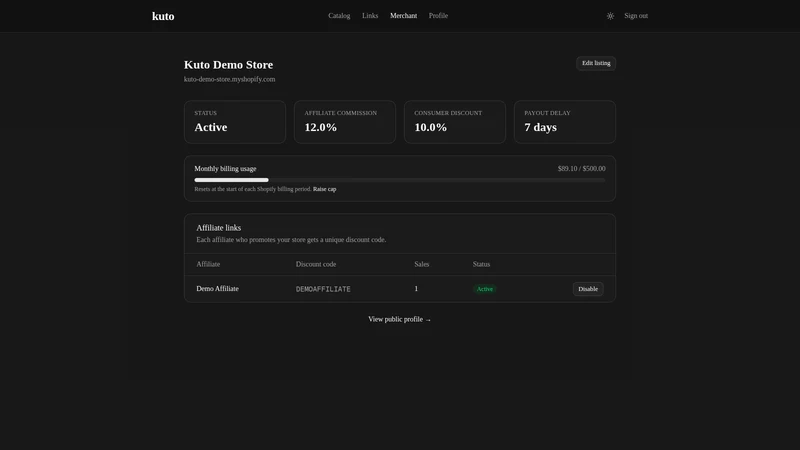800x450 pixels.
Task: Click the Status Active card
Action: coord(235,122)
